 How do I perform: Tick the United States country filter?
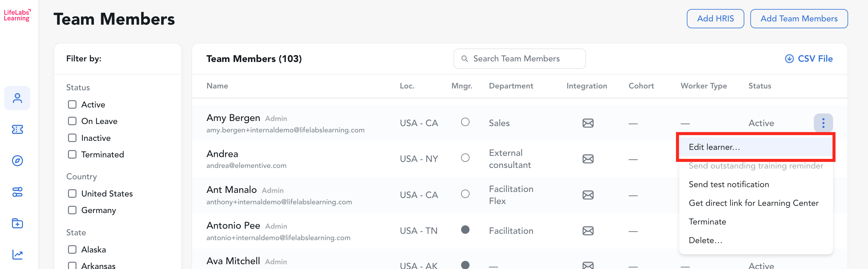pyautogui.click(x=72, y=193)
